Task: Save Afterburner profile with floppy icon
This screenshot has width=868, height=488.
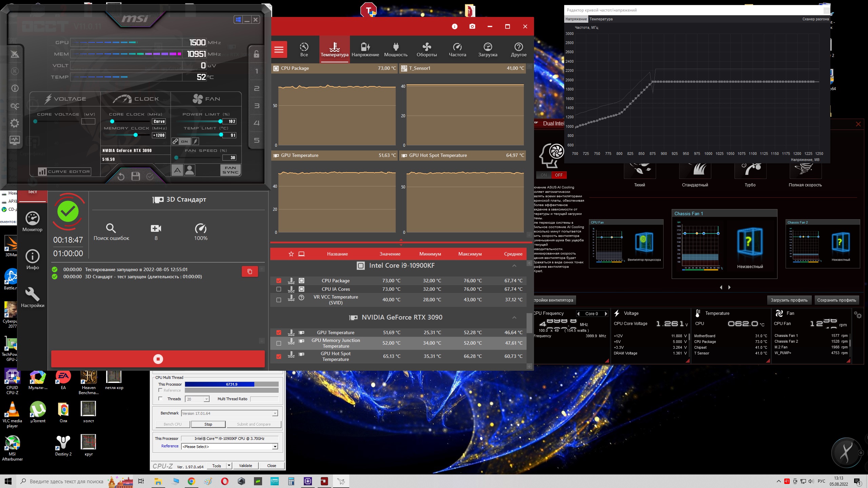Action: [x=136, y=176]
